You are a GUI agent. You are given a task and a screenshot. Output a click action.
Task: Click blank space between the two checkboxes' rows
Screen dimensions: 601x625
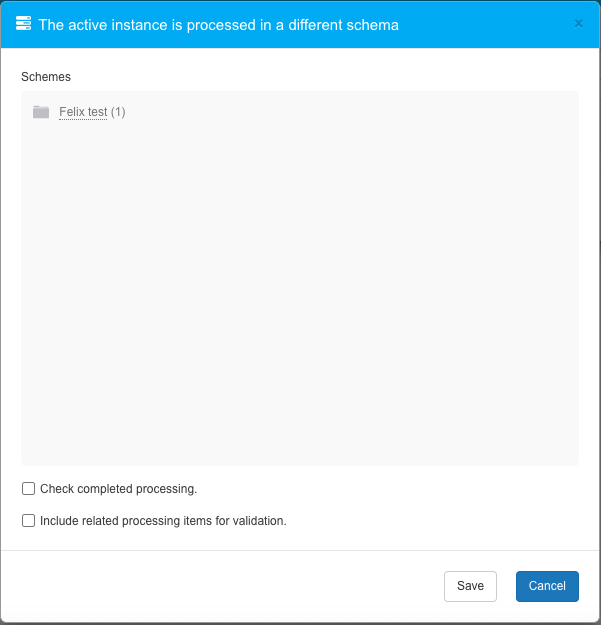tap(300, 505)
